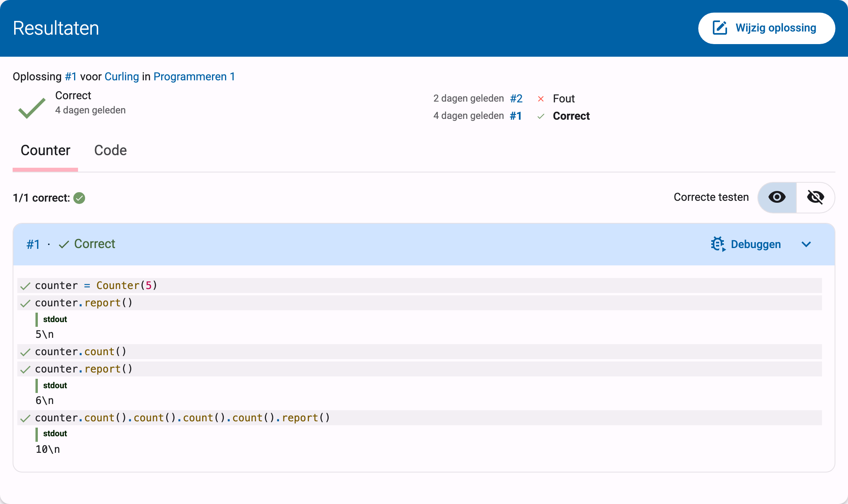Click the bug debug icon
Image resolution: width=848 pixels, height=504 pixels.
point(718,244)
